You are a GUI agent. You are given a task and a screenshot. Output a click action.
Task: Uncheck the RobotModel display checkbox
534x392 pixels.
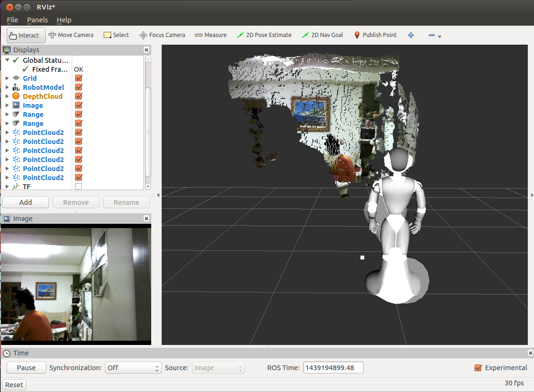78,87
